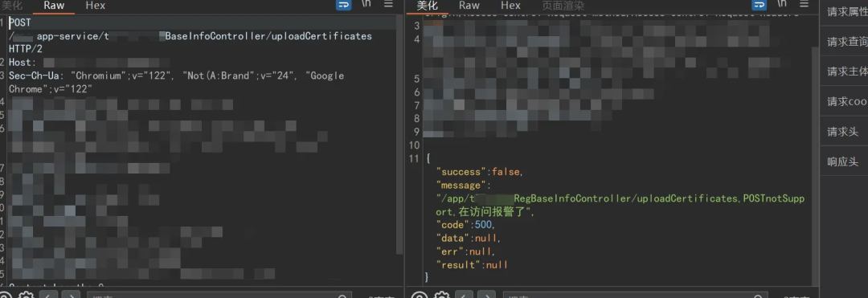868x298 pixels.
Task: Click the "result":null line
Action: click(x=473, y=265)
